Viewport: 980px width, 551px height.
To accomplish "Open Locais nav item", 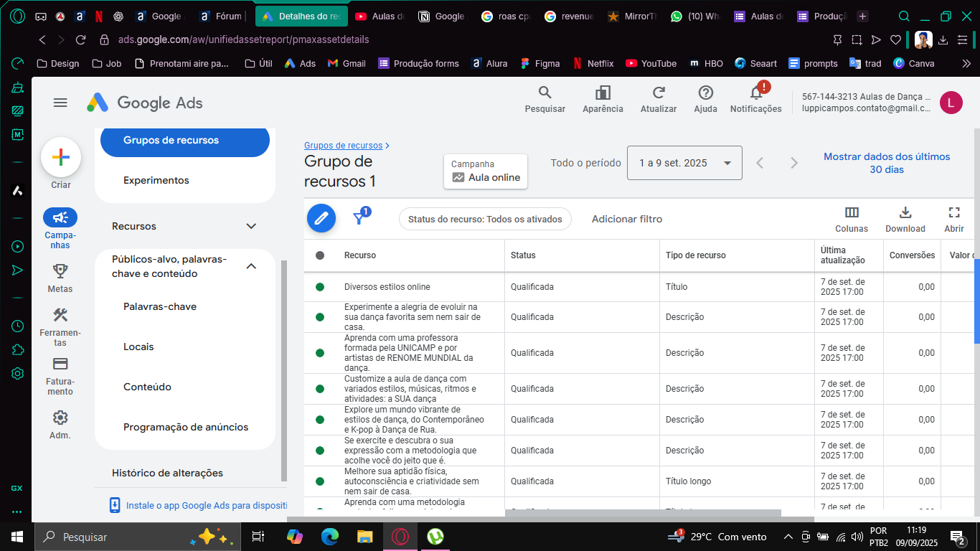I will [138, 347].
